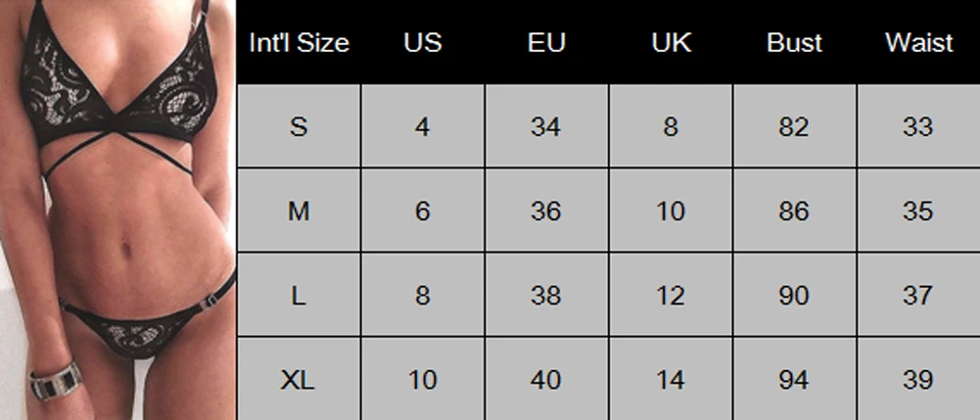Select the M size cell
The width and height of the screenshot is (980, 420).
(299, 211)
